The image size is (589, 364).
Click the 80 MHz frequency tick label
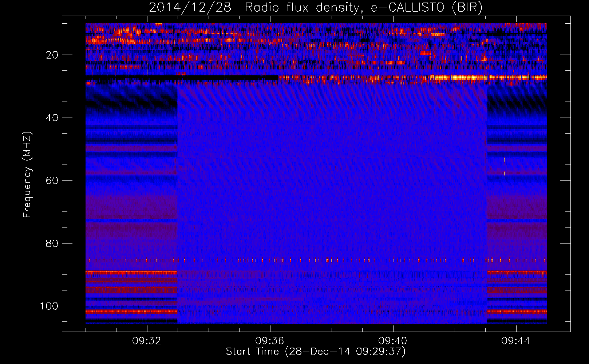click(52, 243)
